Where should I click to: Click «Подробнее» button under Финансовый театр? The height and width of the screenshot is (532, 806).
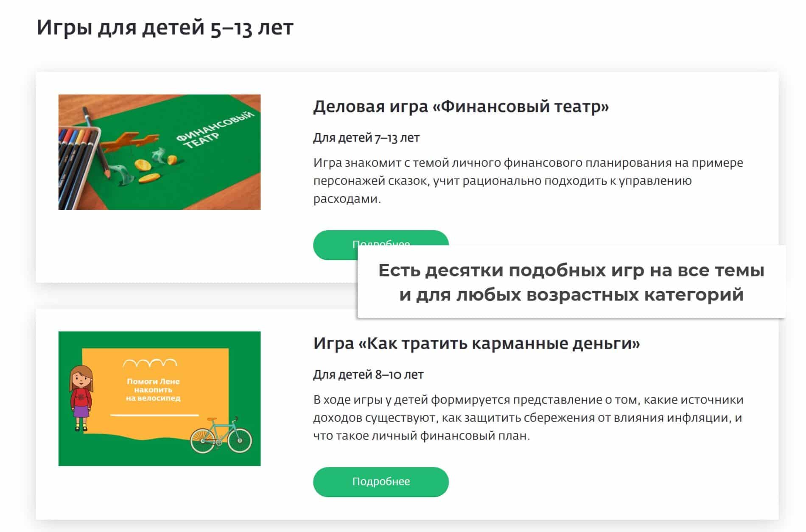pos(335,245)
